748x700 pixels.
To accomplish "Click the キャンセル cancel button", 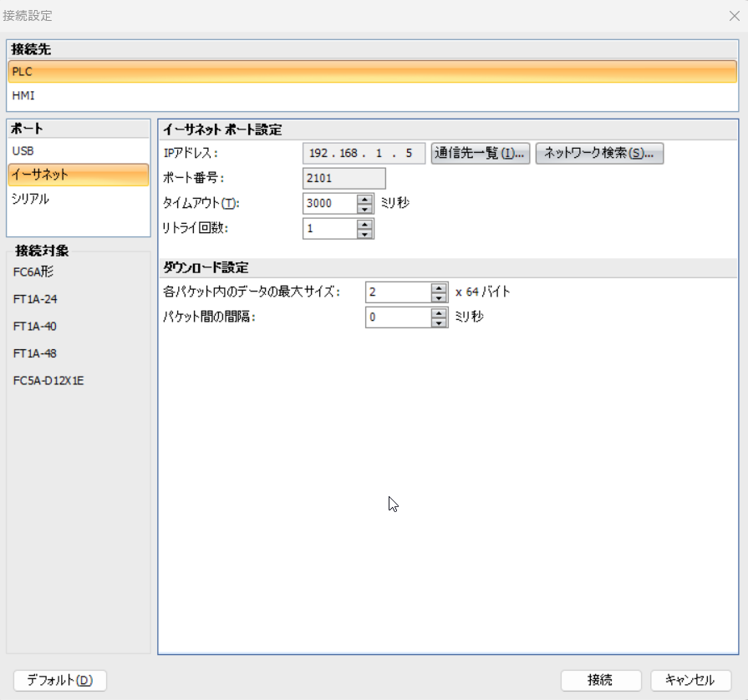I will point(690,680).
